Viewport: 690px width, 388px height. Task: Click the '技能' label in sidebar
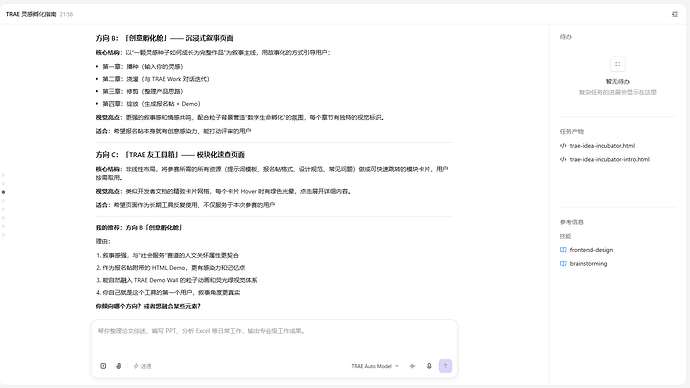pyautogui.click(x=565, y=236)
